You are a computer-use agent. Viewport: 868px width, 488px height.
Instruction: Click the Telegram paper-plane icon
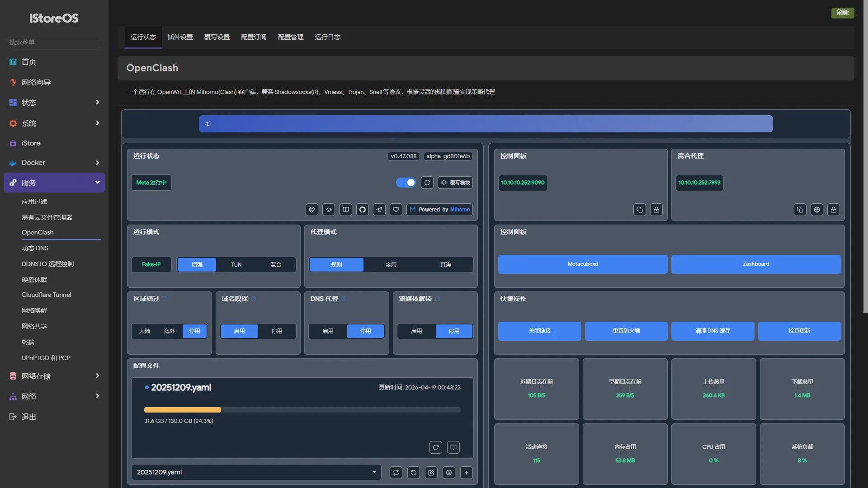(x=379, y=210)
